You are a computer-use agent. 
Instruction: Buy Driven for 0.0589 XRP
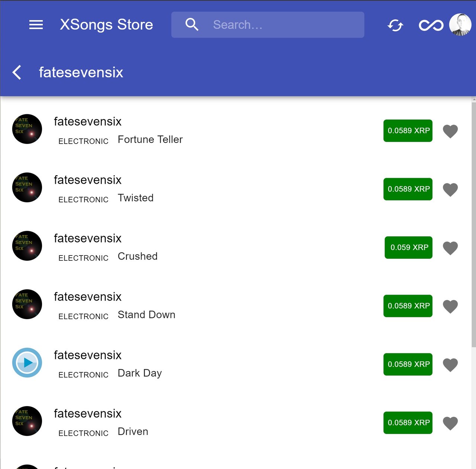click(x=408, y=423)
